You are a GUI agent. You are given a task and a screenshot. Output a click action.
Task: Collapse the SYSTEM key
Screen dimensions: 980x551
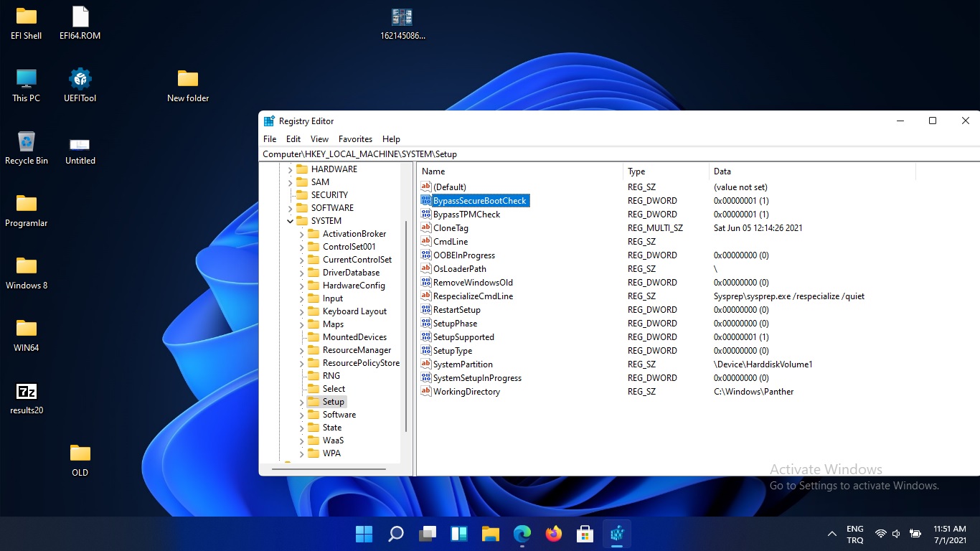[x=291, y=221]
